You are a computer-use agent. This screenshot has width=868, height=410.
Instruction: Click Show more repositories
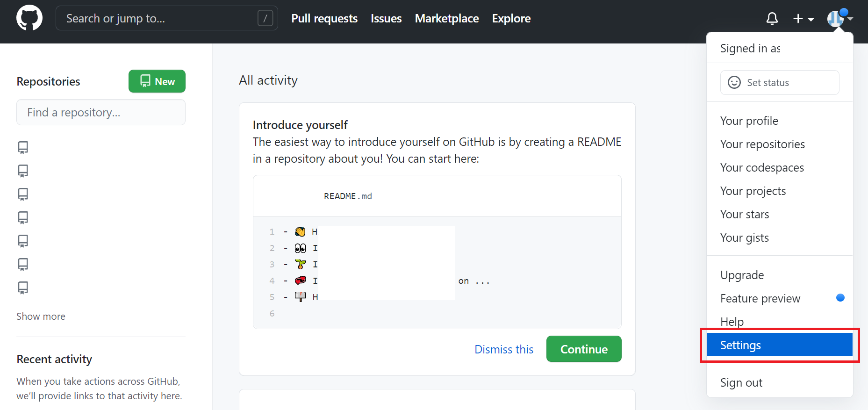click(41, 316)
